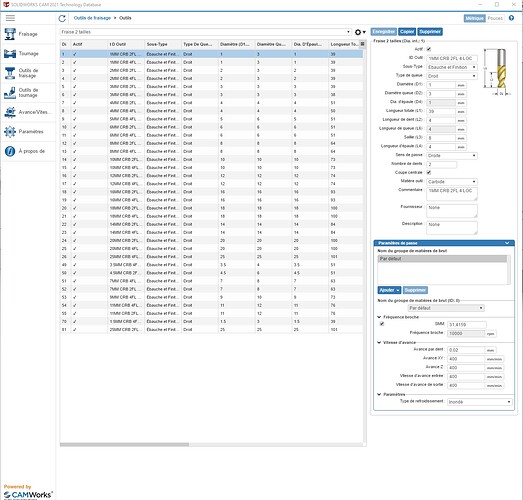523x500 pixels.
Task: Toggle the hamburger menu icon
Action: 10,18
